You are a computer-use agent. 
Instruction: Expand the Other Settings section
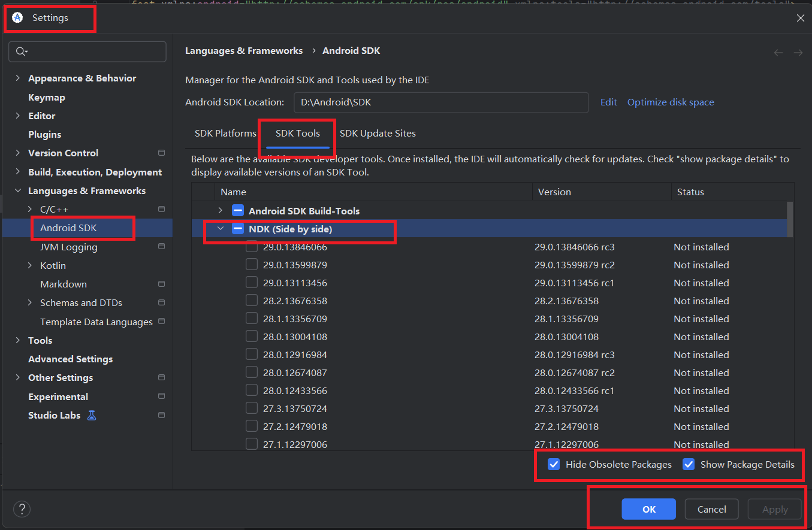(17, 377)
